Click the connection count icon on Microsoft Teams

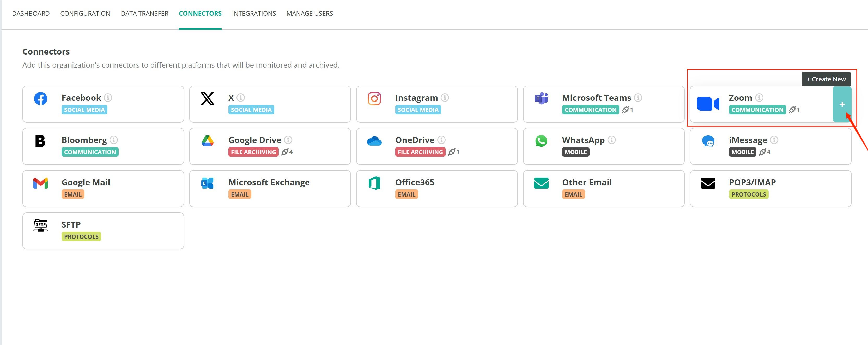[x=626, y=110]
